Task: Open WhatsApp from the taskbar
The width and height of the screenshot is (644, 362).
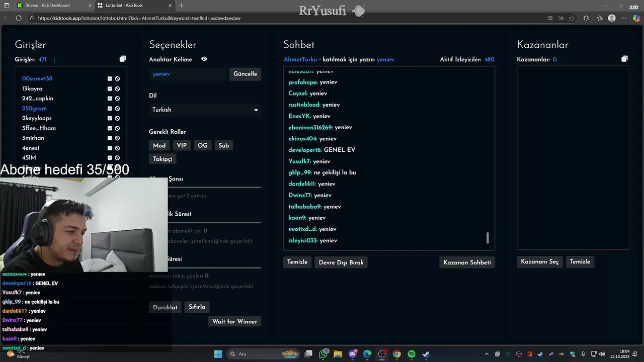Action: coord(323,354)
